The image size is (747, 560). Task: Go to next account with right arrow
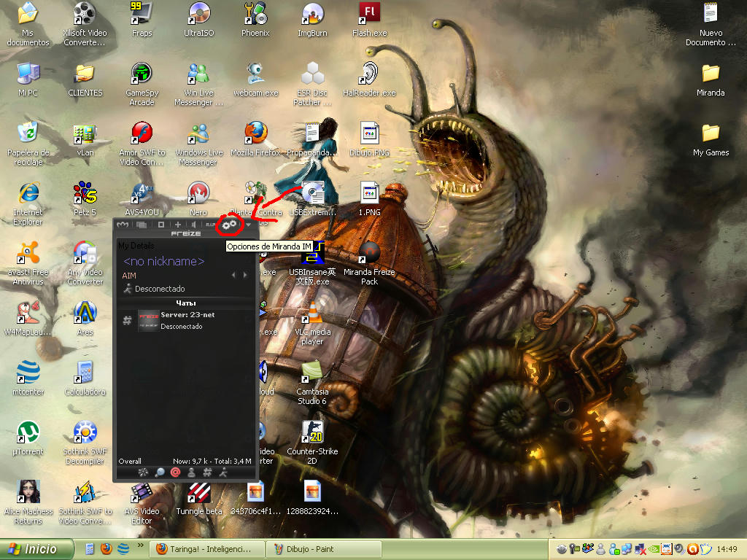(x=245, y=275)
